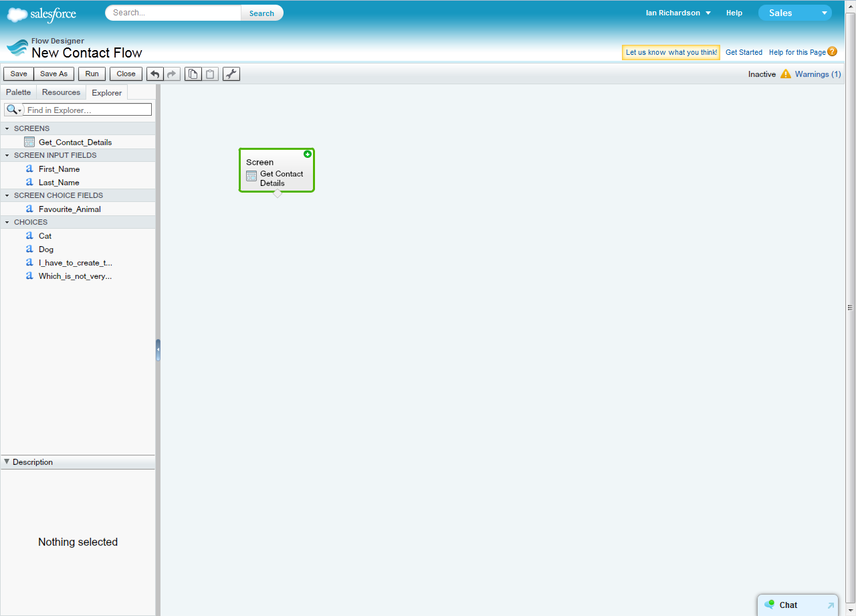
Task: Click the Save As button
Action: (53, 74)
